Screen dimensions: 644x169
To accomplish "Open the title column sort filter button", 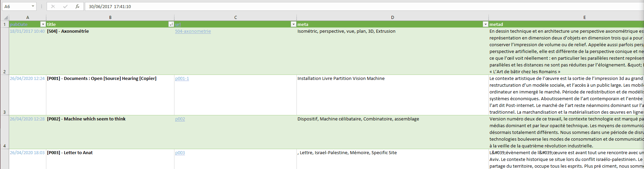I will [x=171, y=24].
